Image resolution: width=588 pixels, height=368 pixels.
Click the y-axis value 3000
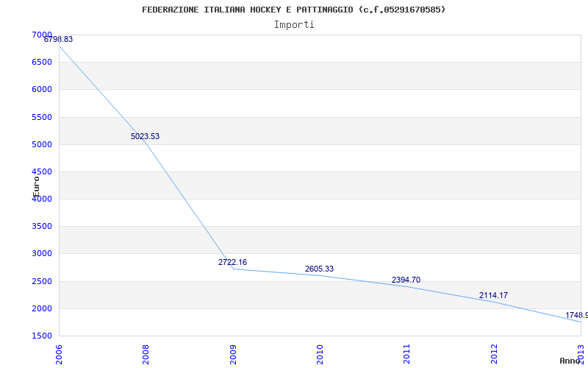pyautogui.click(x=42, y=253)
